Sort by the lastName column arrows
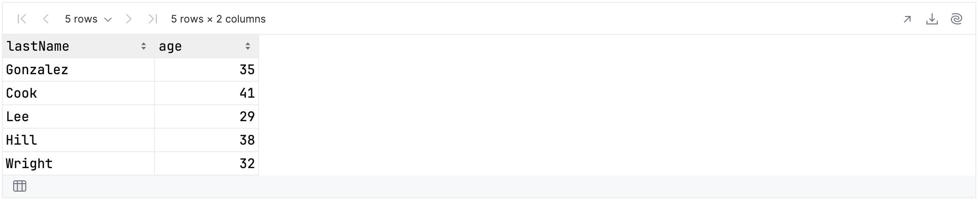Viewport: 980px width, 201px height. 144,46
